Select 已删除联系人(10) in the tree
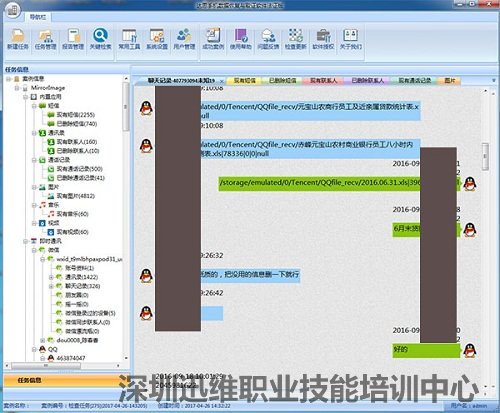 tap(78, 151)
